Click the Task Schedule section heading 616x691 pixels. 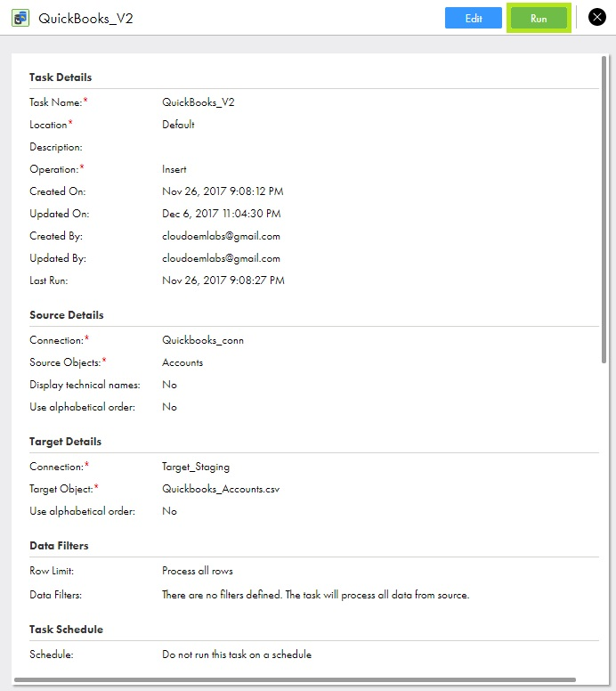click(x=66, y=630)
